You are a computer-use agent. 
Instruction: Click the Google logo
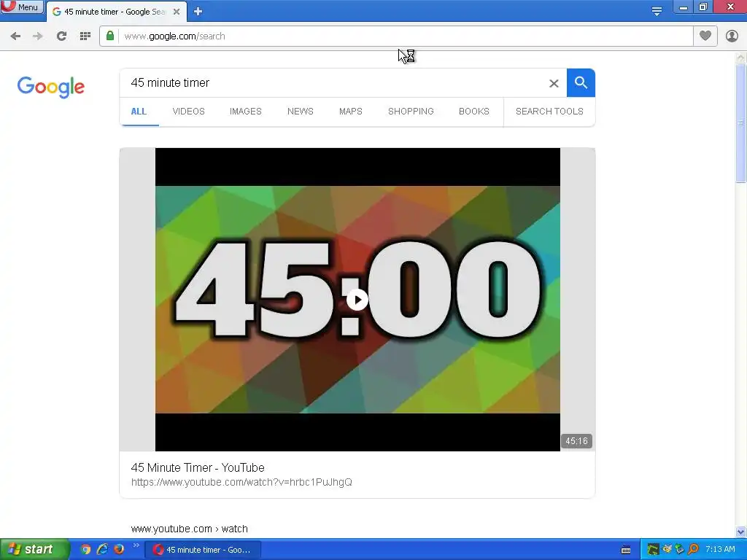pyautogui.click(x=51, y=87)
